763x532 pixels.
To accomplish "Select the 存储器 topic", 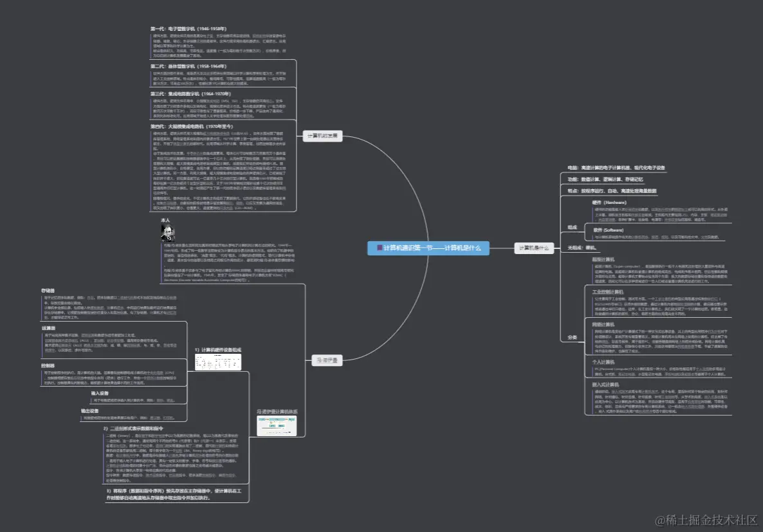I will [x=48, y=291].
